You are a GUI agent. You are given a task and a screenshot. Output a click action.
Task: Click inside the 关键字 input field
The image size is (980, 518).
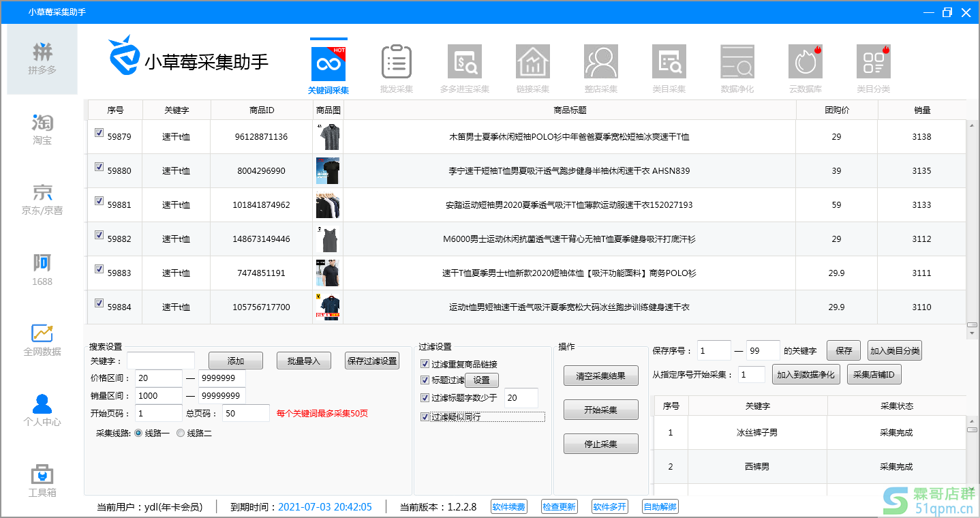pos(161,360)
